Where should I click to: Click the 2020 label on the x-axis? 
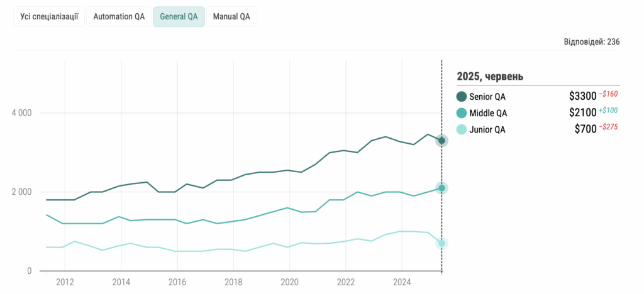(x=289, y=282)
